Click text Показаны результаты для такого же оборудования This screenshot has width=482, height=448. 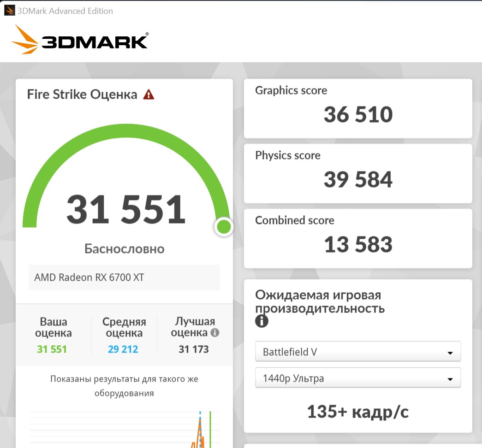[x=124, y=386]
